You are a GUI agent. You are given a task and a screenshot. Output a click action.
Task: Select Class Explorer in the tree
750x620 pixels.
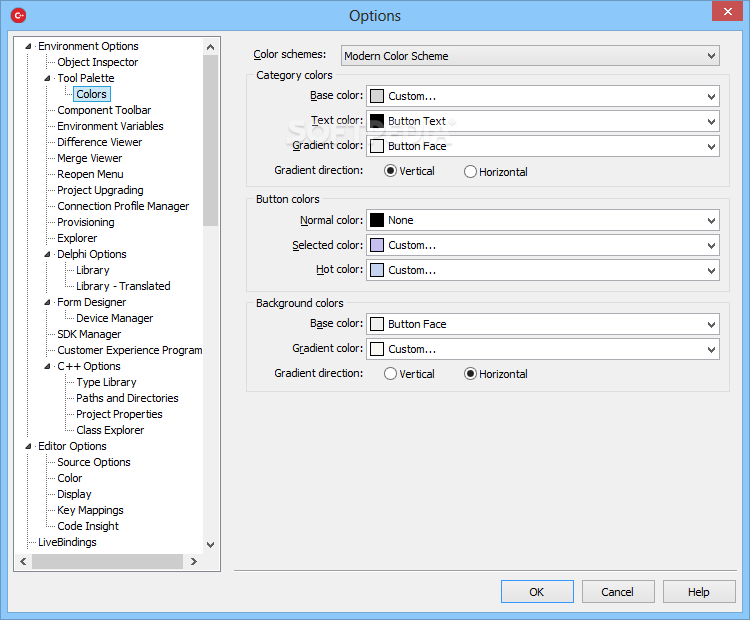[110, 430]
